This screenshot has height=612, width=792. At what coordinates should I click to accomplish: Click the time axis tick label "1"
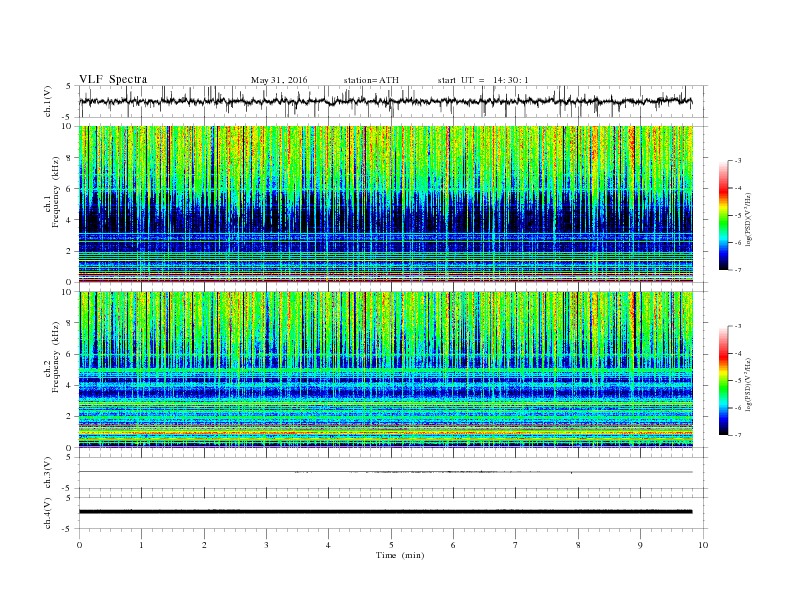tap(141, 545)
